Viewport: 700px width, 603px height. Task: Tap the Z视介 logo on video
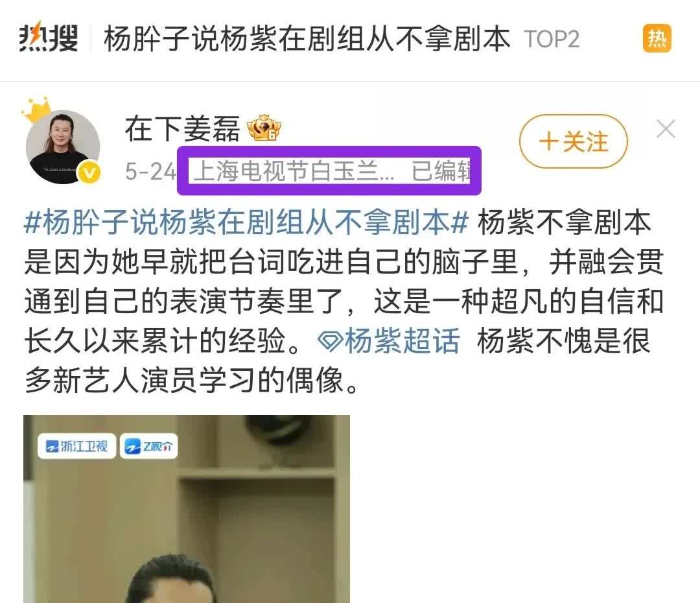point(148,446)
